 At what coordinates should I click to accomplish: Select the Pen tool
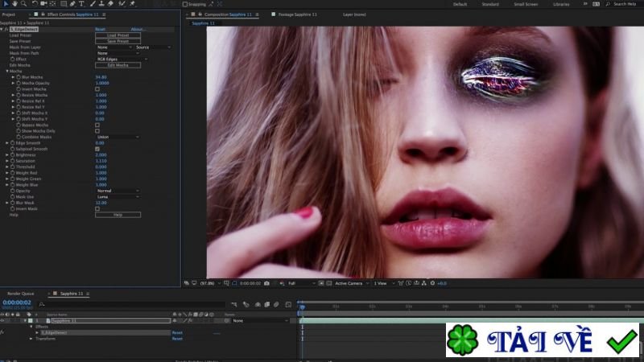pos(72,4)
